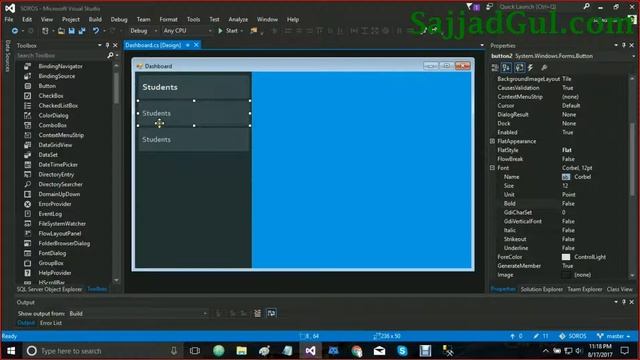Select DateTimePicker in the Toolbox
Viewport: 640px width, 360px height.
[58, 164]
